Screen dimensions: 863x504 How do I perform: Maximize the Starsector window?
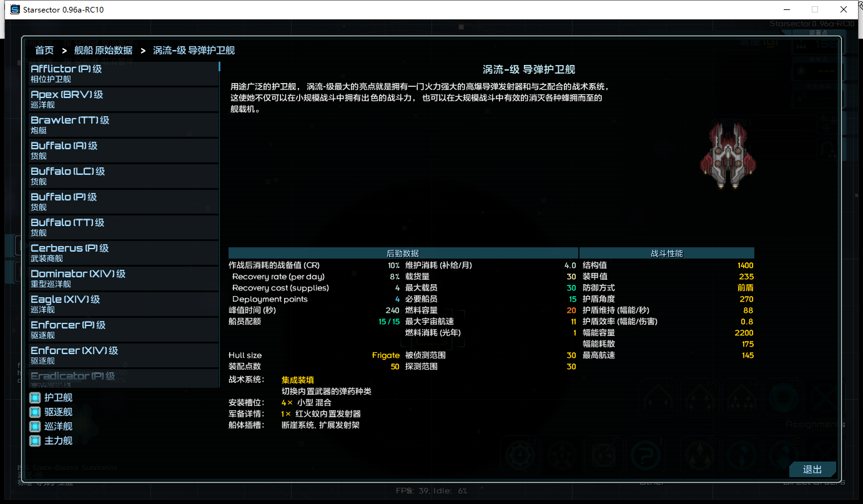(814, 9)
